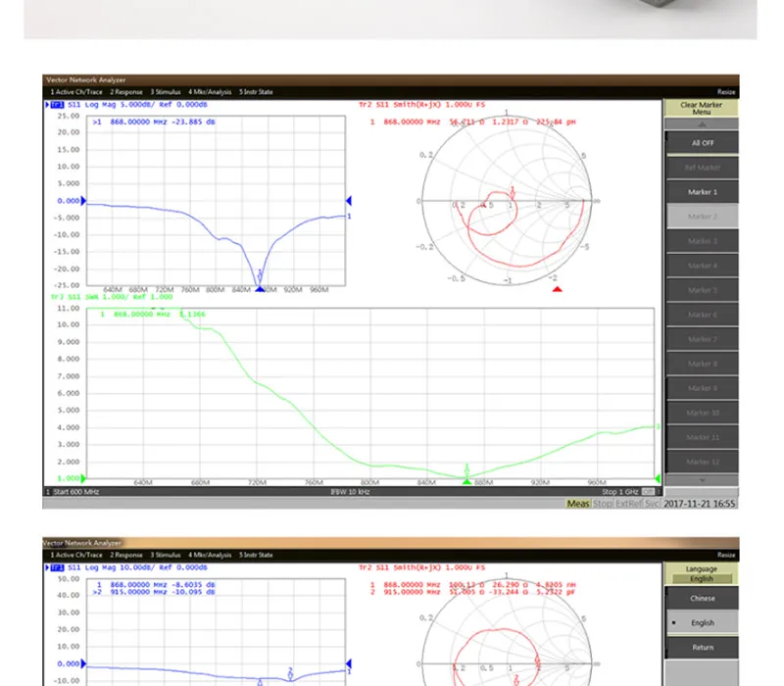Click 'S11 Log Mag 10.00dB/ Ref 0.000dB' title in bottom analyzer

tap(137, 567)
